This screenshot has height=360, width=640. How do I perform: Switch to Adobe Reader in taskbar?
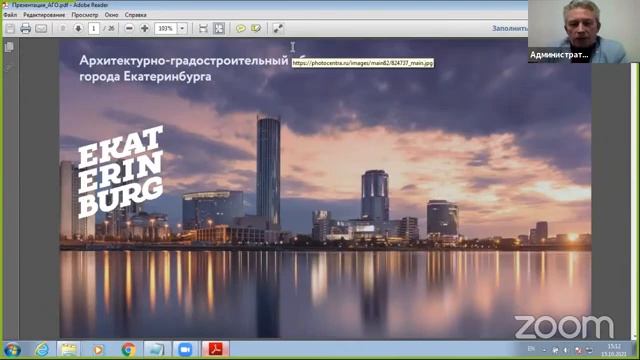[x=215, y=350]
